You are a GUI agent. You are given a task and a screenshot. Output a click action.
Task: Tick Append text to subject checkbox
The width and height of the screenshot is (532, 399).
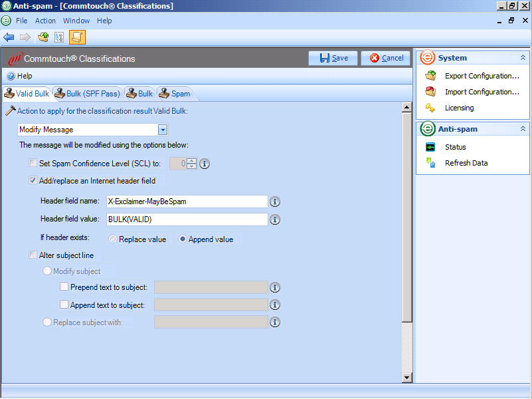click(64, 305)
